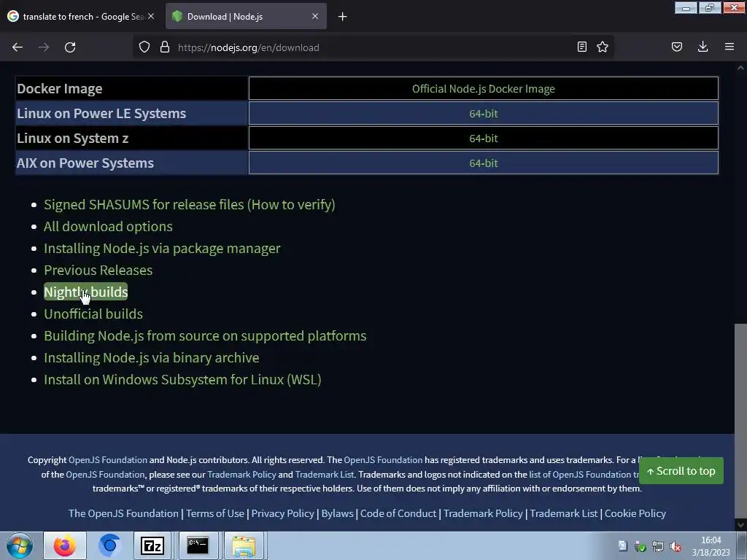Click the muted volume tray icon
Viewport: 747px width, 560px height.
pyautogui.click(x=675, y=547)
